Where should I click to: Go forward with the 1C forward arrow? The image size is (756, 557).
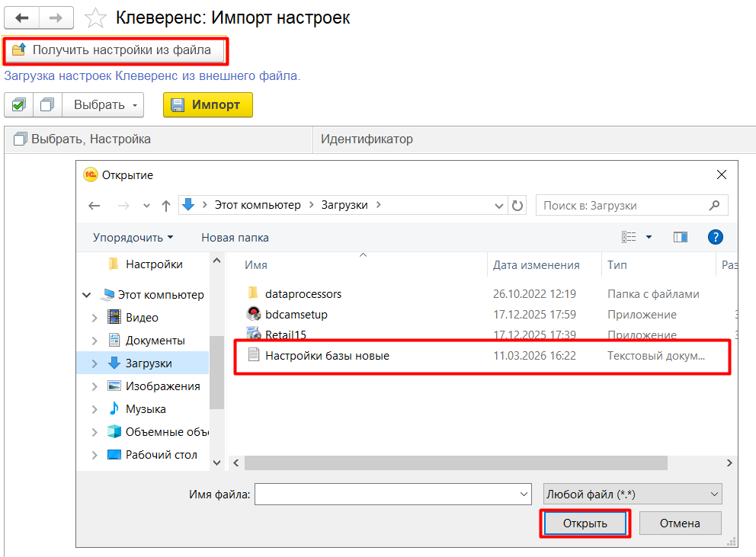pyautogui.click(x=56, y=18)
